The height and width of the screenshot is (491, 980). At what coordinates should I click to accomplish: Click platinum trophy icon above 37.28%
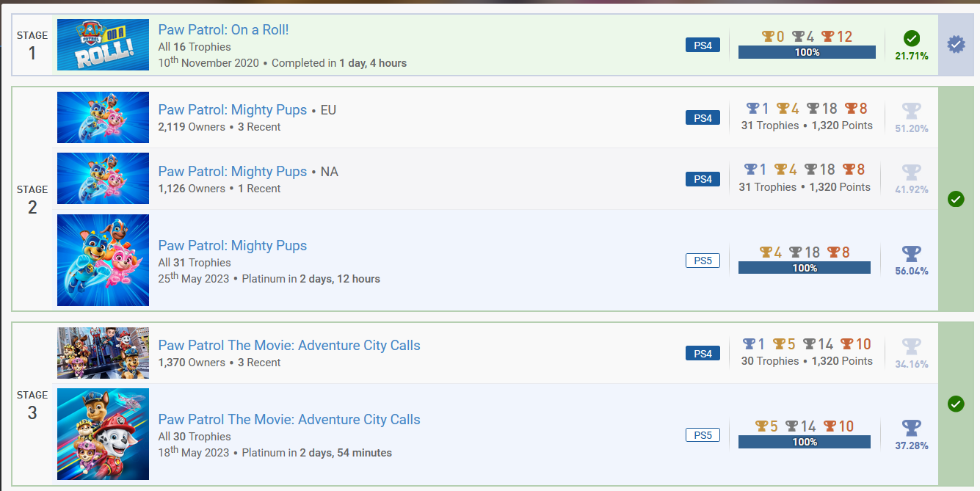911,428
